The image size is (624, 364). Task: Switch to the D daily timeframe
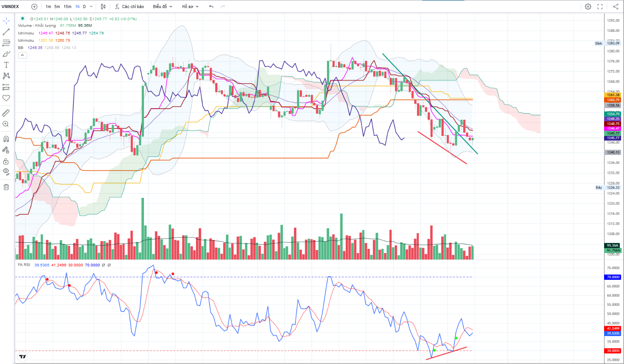(x=85, y=7)
